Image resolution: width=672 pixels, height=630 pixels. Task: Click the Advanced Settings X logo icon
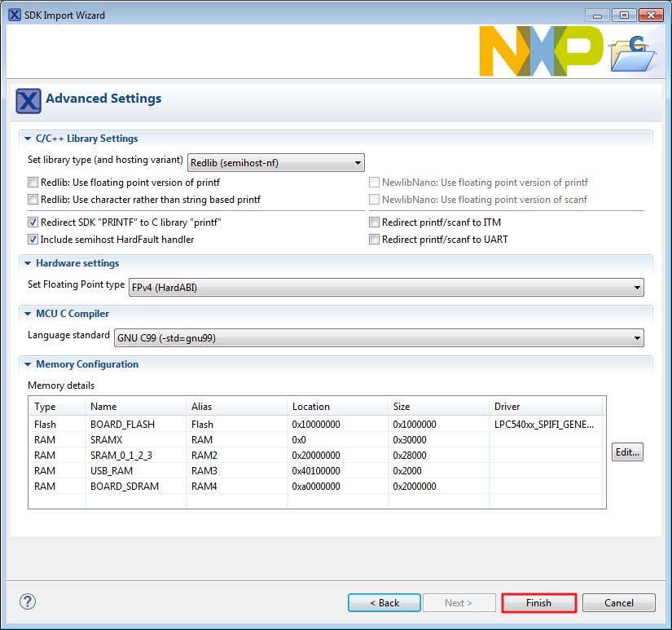[x=29, y=101]
